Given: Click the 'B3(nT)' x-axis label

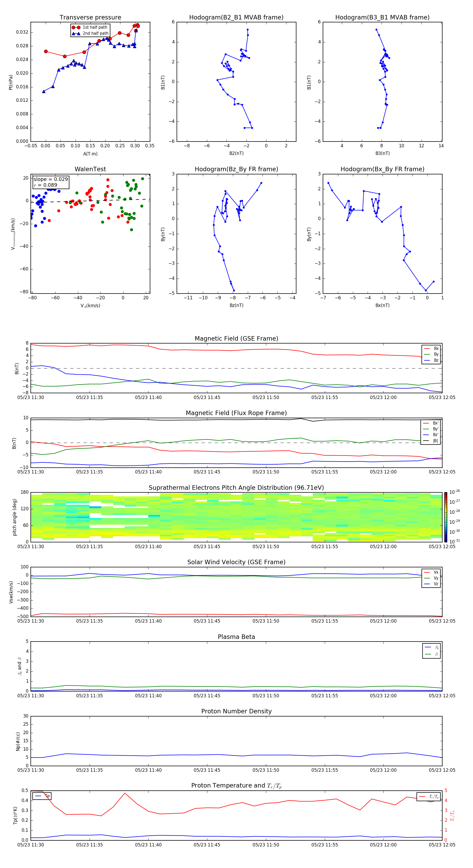Looking at the screenshot, I should pyautogui.click(x=382, y=153).
